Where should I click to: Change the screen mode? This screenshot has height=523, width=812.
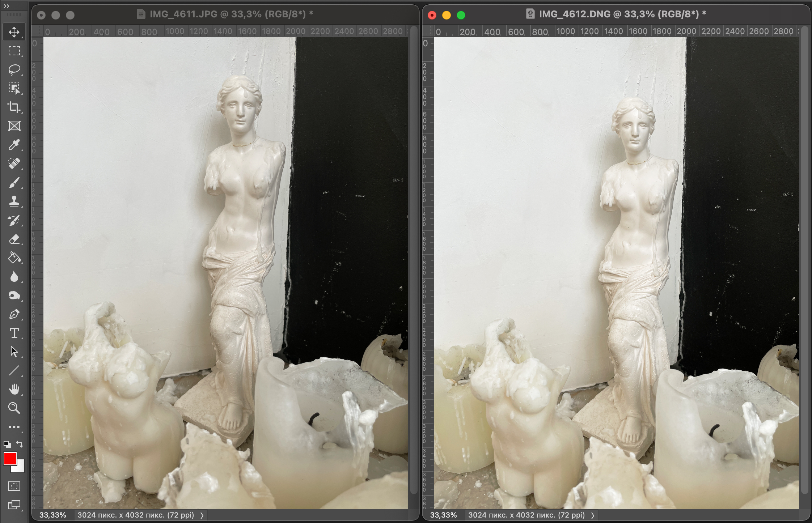point(14,505)
